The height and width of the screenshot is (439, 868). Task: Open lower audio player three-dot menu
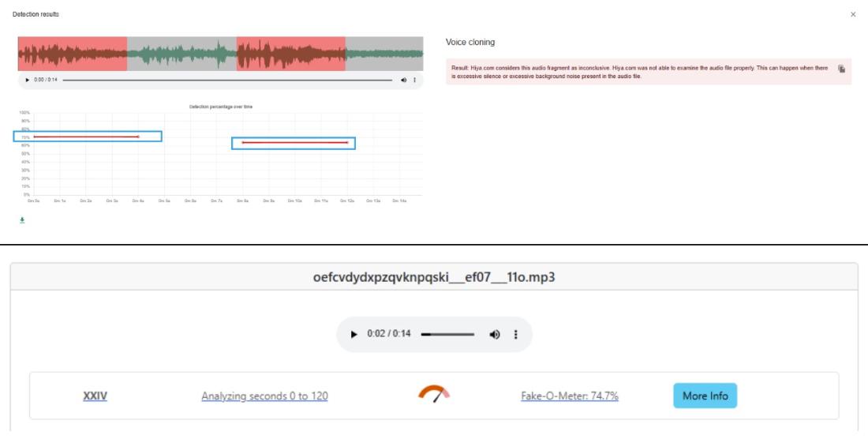pyautogui.click(x=516, y=335)
